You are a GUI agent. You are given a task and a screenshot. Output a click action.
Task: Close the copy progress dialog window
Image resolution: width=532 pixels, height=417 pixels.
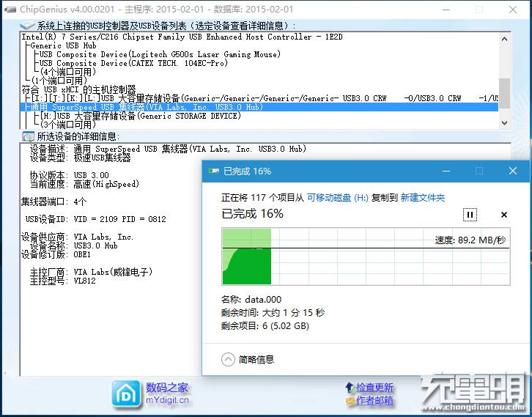[x=513, y=171]
